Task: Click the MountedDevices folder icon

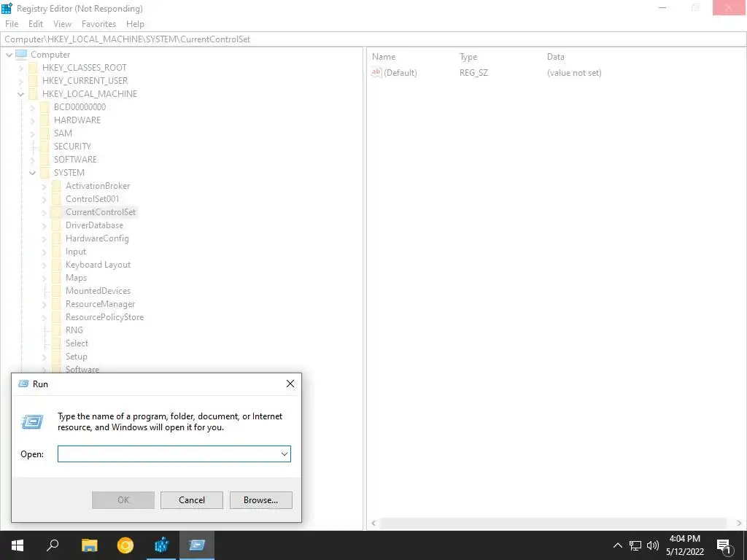Action: click(x=56, y=291)
